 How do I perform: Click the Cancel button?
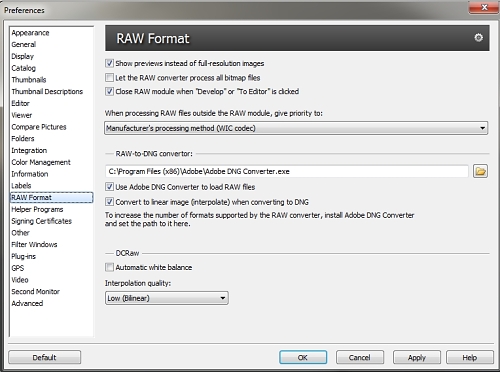click(360, 357)
